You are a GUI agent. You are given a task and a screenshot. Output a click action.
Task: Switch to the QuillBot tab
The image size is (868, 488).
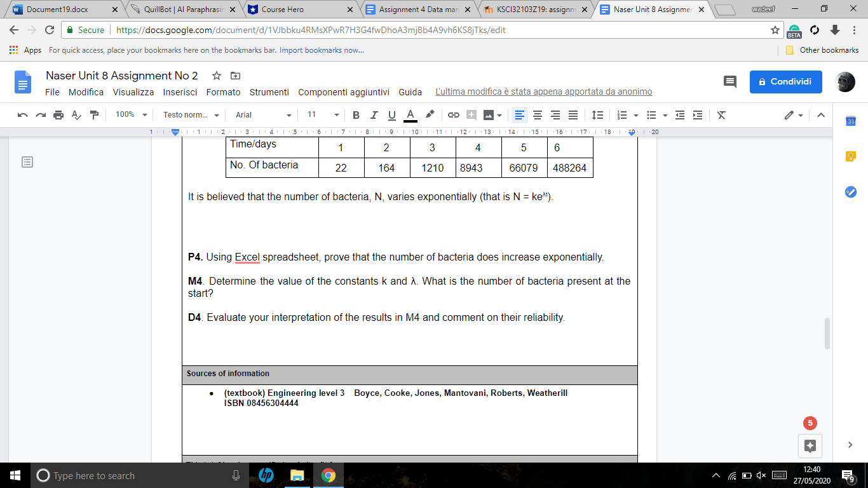coord(183,10)
